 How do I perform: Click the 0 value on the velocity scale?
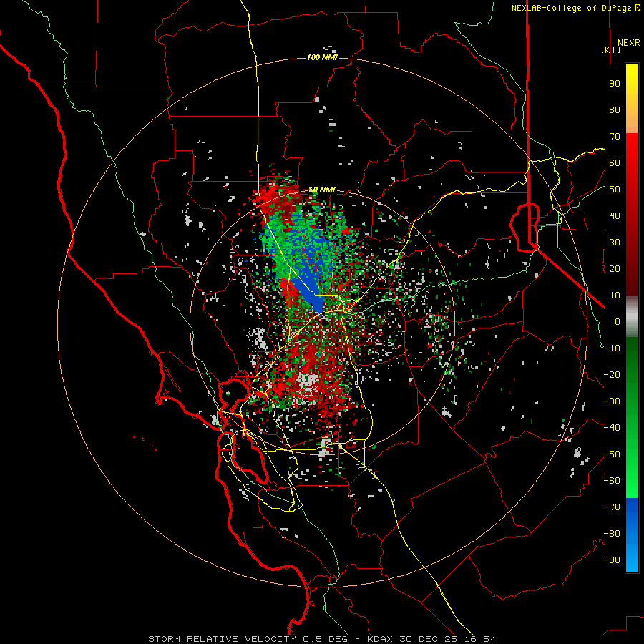click(x=618, y=322)
